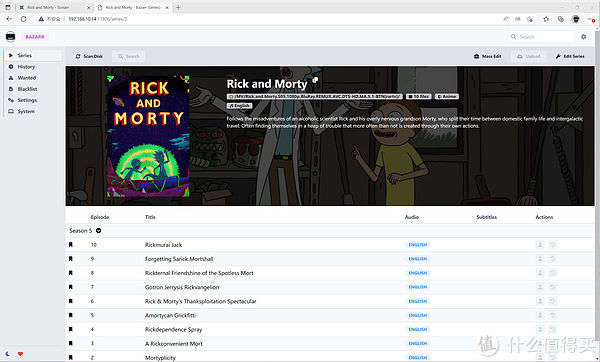Search subtitles manually for Rickmurai Jack

[x=540, y=245]
